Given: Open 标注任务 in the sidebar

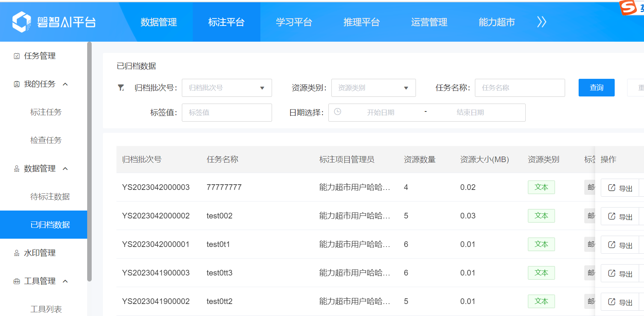Looking at the screenshot, I should pyautogui.click(x=46, y=112).
